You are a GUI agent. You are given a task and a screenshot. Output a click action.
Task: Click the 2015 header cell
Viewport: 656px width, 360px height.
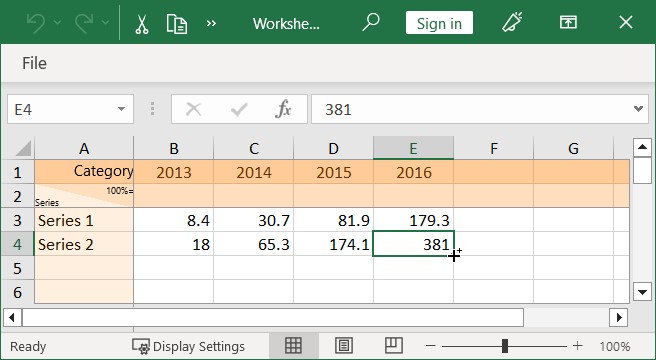[333, 172]
